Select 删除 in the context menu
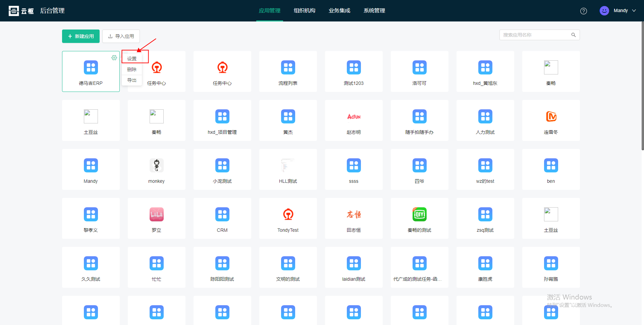 point(132,69)
